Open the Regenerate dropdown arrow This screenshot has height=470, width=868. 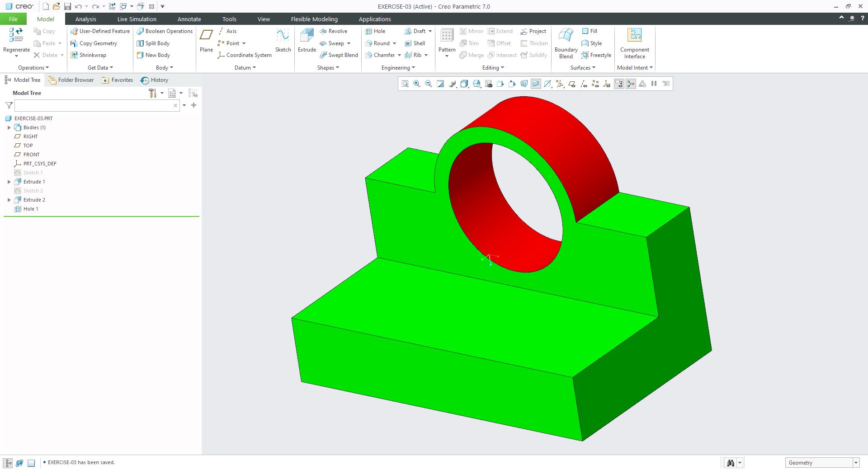[x=16, y=56]
